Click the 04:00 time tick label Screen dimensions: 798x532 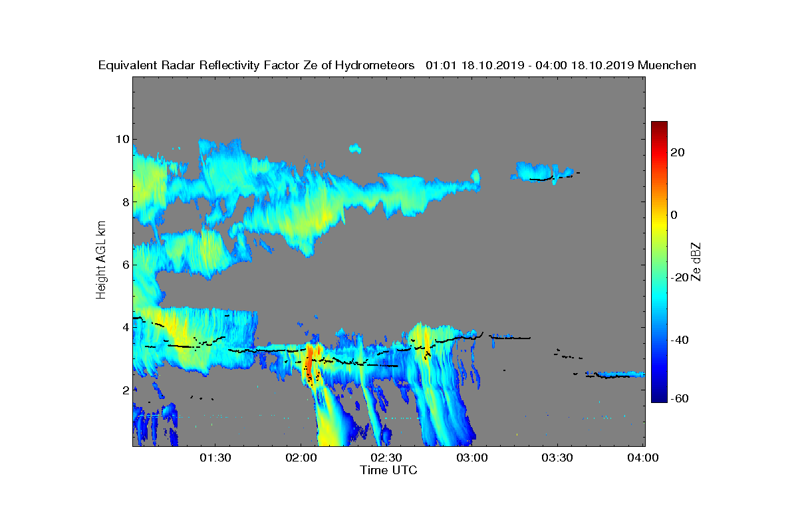pyautogui.click(x=643, y=458)
